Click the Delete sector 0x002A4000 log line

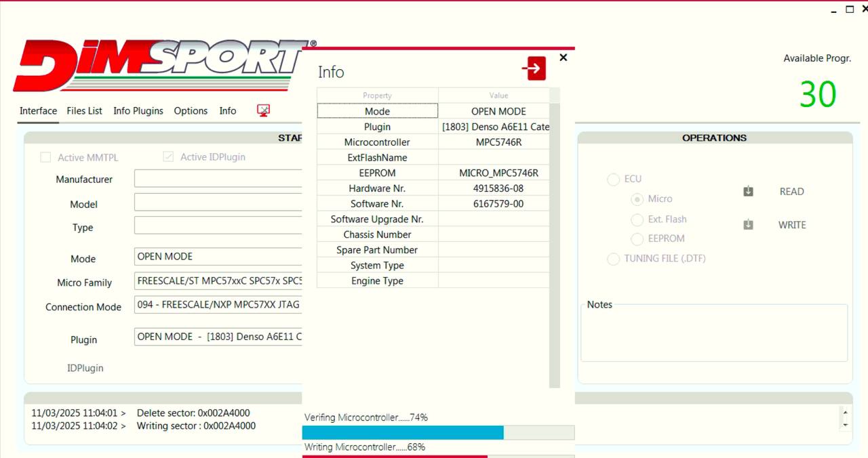[140, 413]
